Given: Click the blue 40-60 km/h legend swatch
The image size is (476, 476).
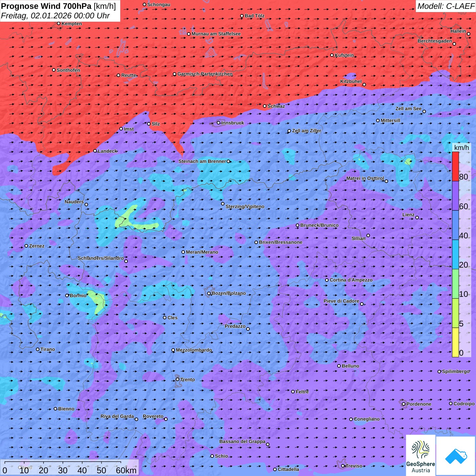Looking at the screenshot, I should 455,225.
